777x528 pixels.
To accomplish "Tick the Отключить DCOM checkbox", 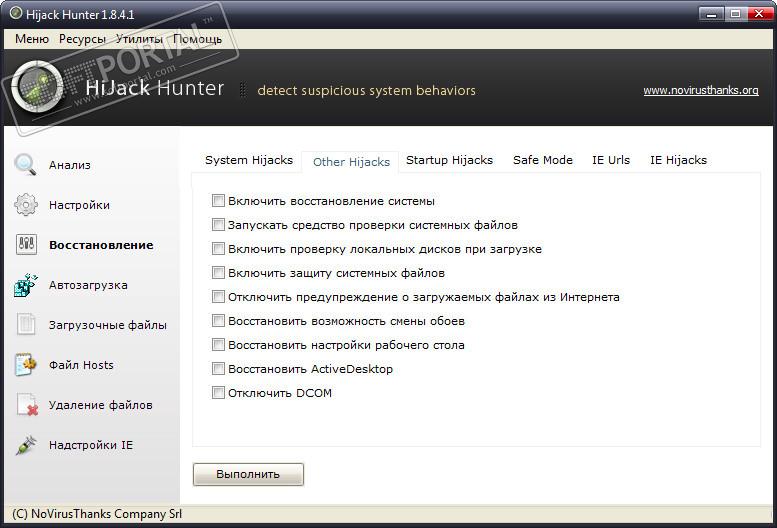I will click(218, 392).
